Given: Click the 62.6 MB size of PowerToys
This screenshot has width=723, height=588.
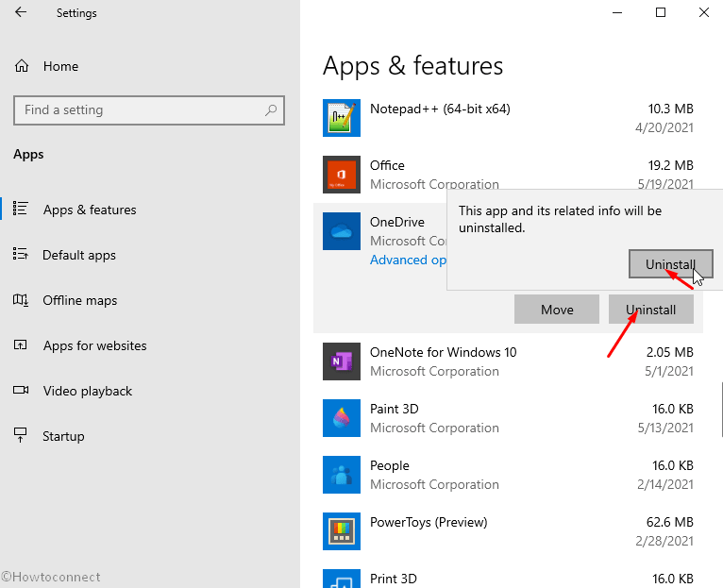Looking at the screenshot, I should pos(669,523).
